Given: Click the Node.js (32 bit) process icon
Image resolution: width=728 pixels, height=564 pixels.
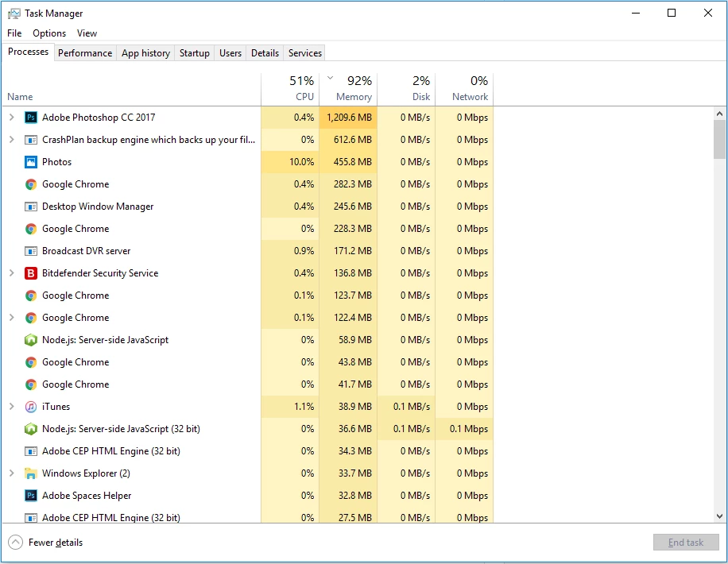Looking at the screenshot, I should pos(31,430).
